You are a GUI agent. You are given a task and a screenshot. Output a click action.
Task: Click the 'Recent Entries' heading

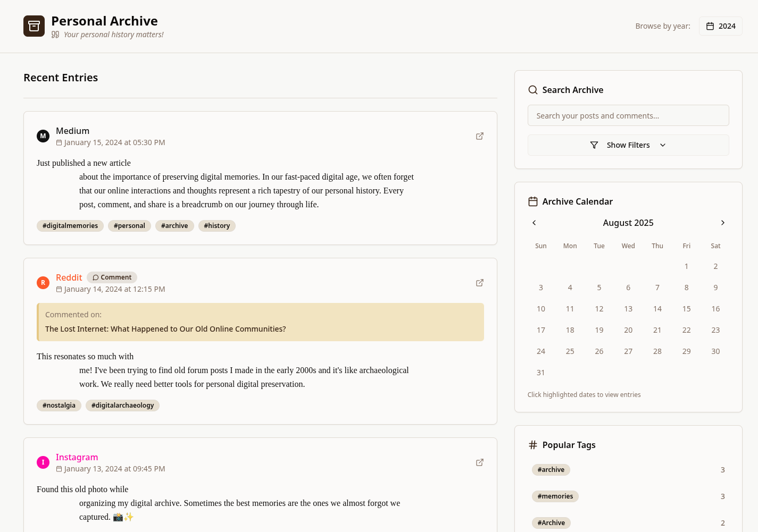(x=61, y=78)
